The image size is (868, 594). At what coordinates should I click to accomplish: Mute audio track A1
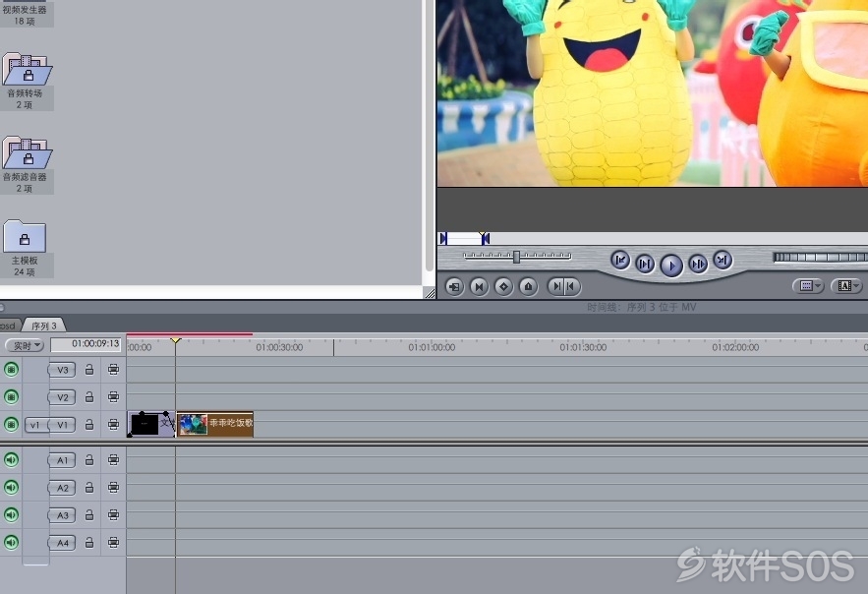tap(11, 460)
